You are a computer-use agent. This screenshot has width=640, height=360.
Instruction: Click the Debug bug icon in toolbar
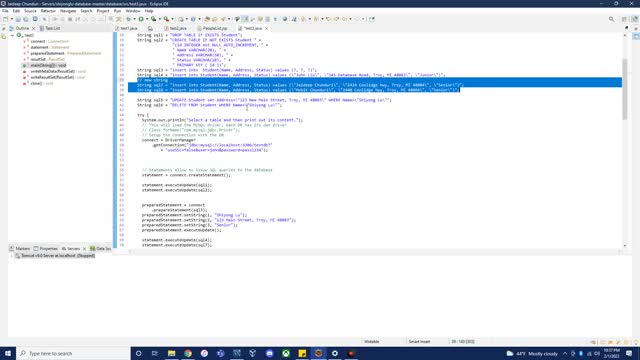click(x=129, y=19)
